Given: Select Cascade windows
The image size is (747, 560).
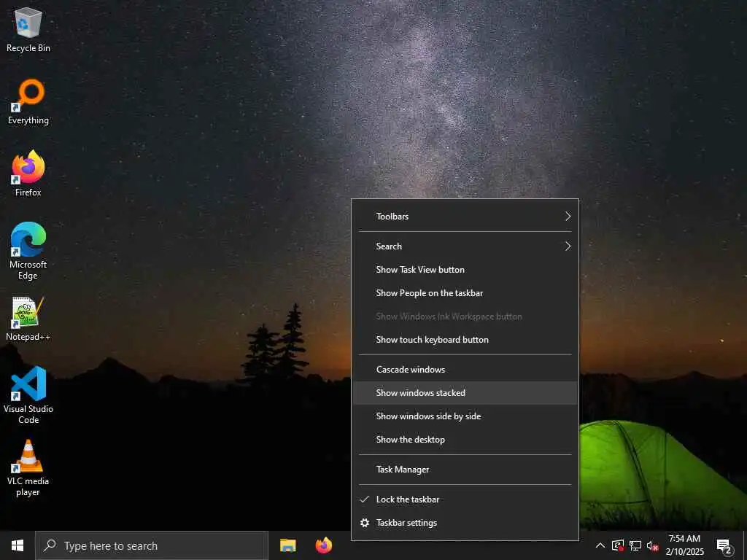Looking at the screenshot, I should 465,370.
